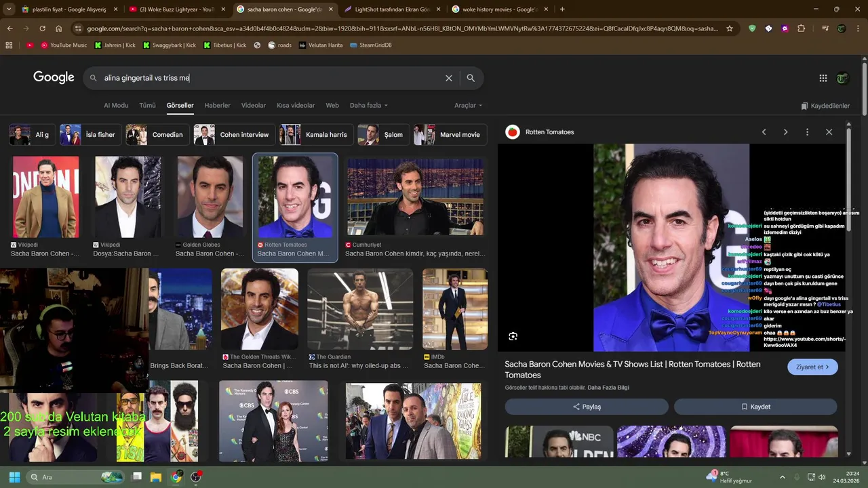Screen dimensions: 868x488
Task: Click Paylaş share button
Action: click(x=587, y=407)
